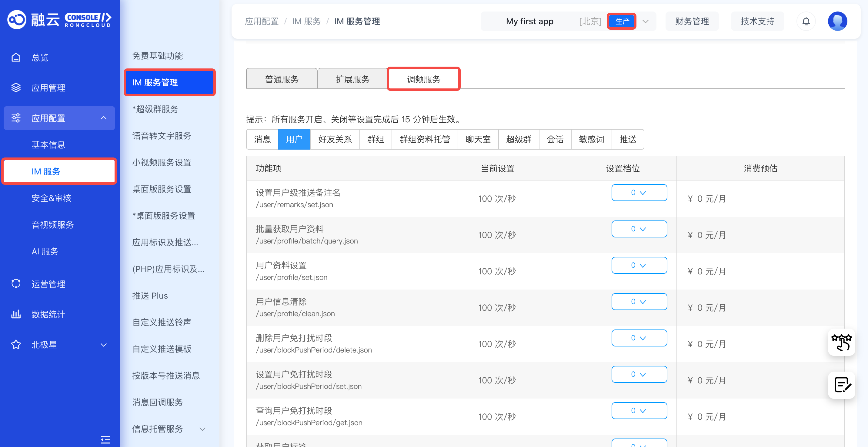Click the RongCloud console logo
Image resolution: width=868 pixels, height=447 pixels.
tap(59, 19)
